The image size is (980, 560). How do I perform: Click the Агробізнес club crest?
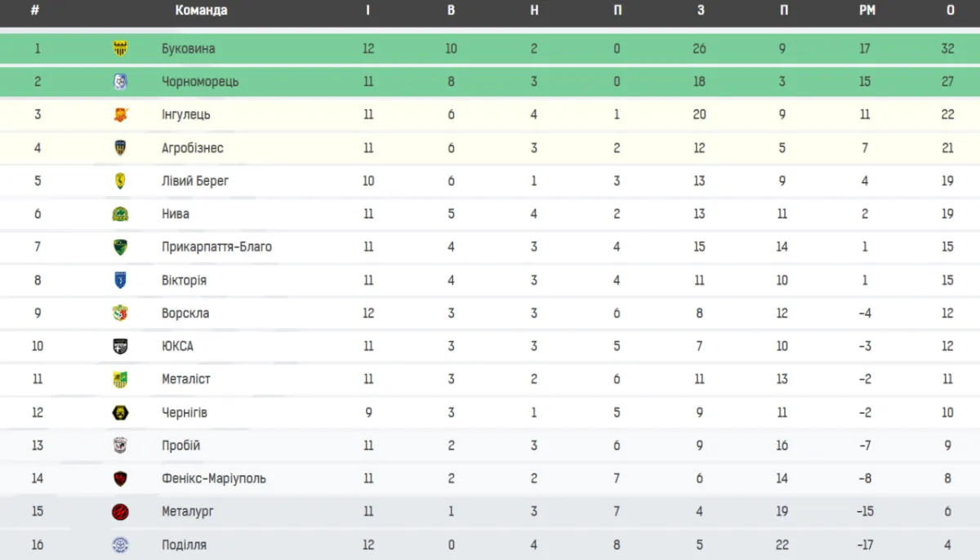120,148
